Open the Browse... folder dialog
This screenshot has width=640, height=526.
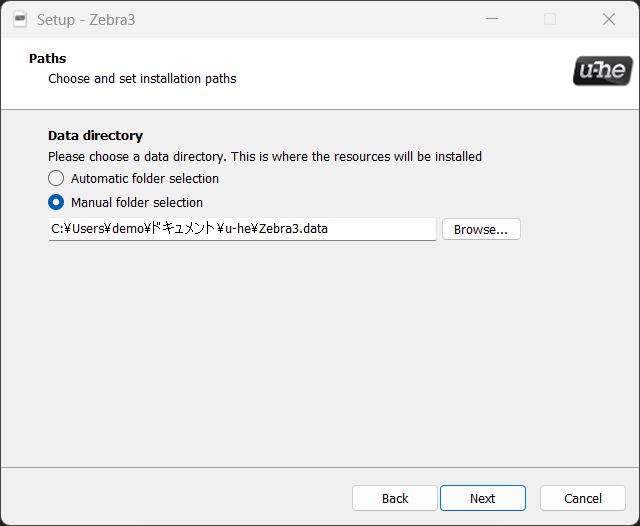coord(480,229)
